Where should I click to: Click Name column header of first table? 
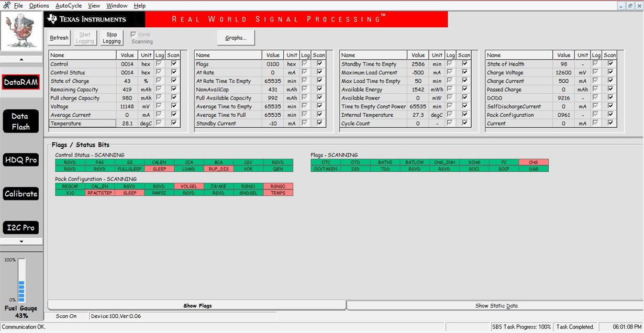coord(82,55)
